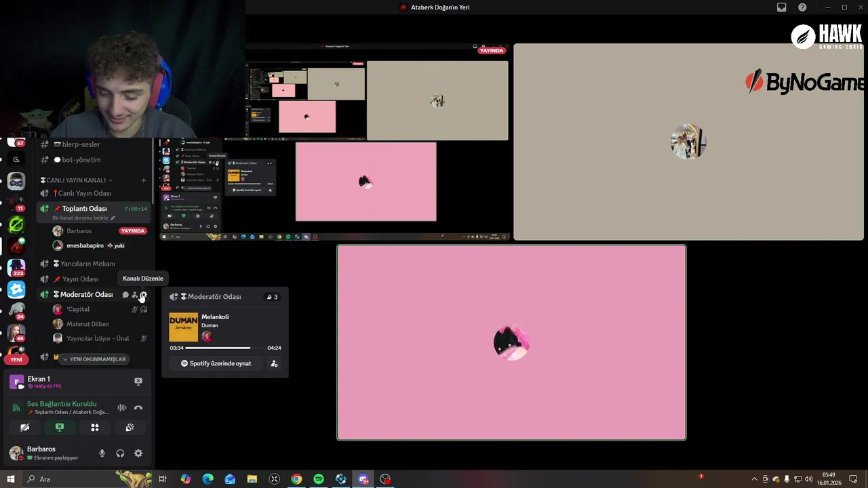The width and height of the screenshot is (868, 488).
Task: Click the red YENİ server badge
Action: click(16, 359)
